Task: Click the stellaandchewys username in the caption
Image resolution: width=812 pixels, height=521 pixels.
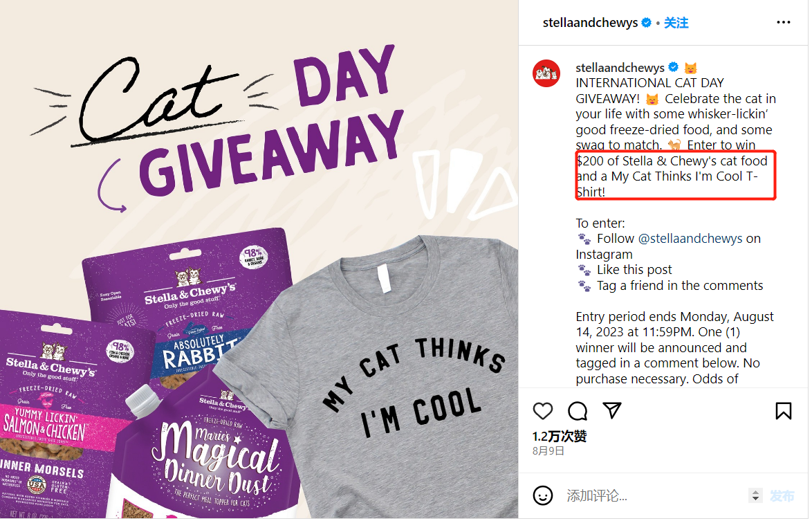Action: coord(620,67)
